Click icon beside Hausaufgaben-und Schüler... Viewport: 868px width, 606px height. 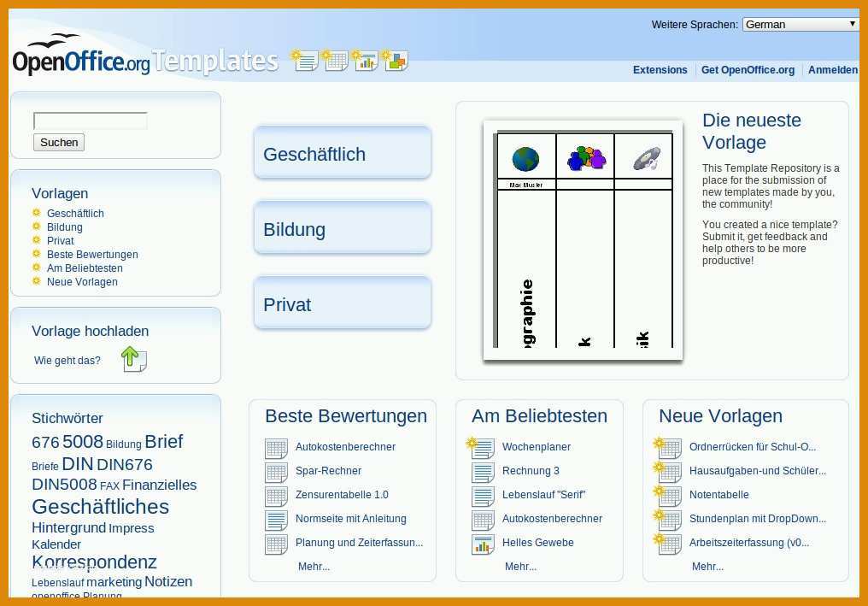click(667, 472)
